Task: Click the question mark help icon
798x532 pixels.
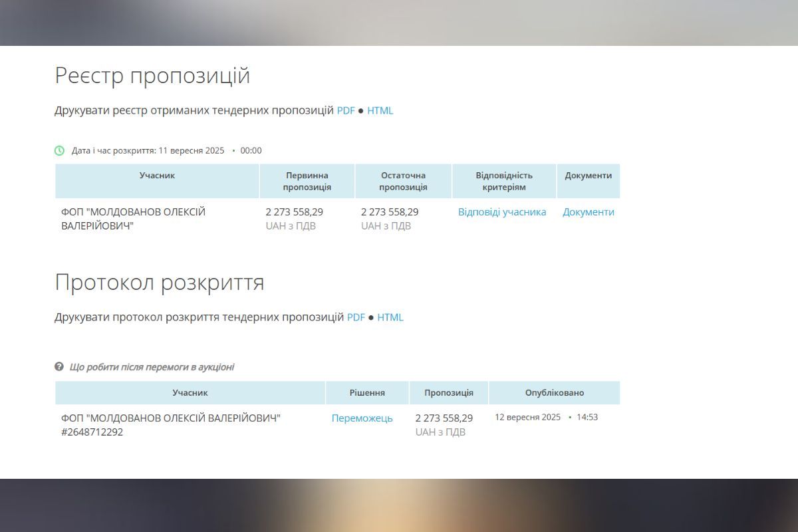Action: click(59, 366)
